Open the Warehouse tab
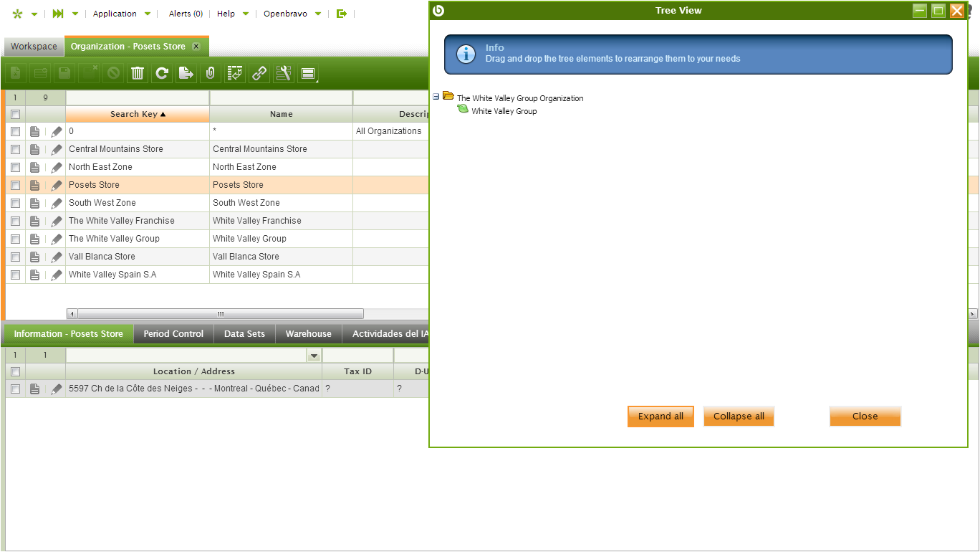980x552 pixels. [309, 333]
